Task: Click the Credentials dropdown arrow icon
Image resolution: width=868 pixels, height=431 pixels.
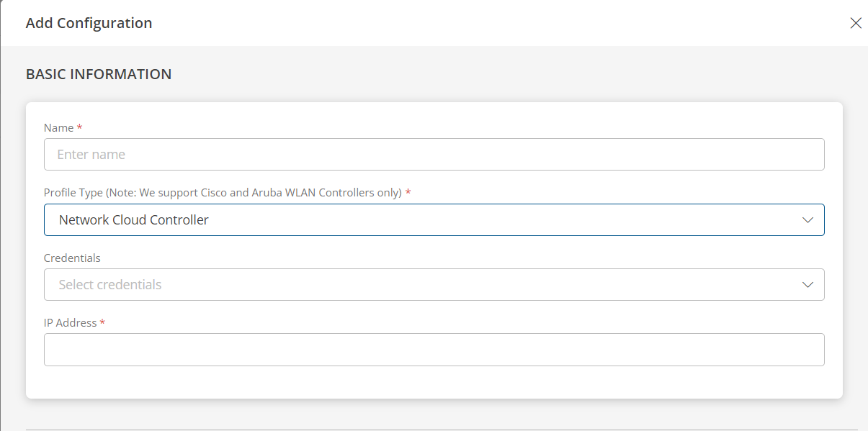Action: (x=807, y=284)
